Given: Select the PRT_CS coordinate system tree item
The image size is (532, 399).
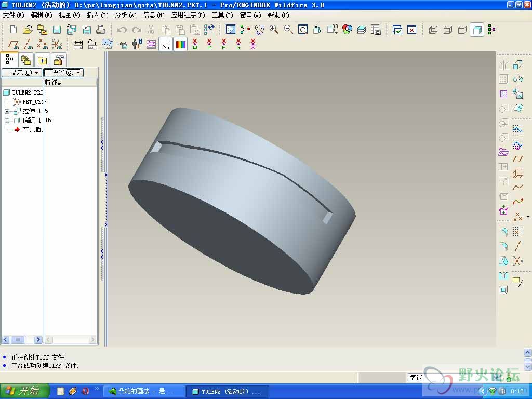Looking at the screenshot, I should (28, 101).
